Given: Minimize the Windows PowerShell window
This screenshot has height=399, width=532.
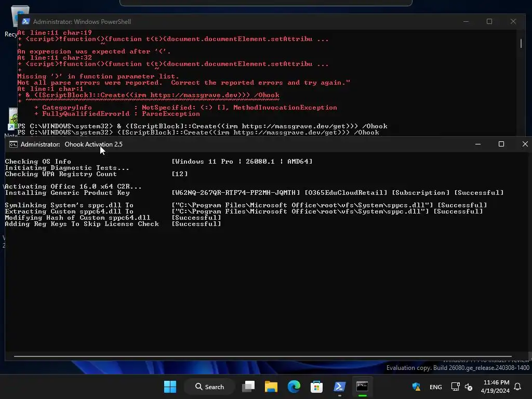Looking at the screenshot, I should click(x=466, y=21).
